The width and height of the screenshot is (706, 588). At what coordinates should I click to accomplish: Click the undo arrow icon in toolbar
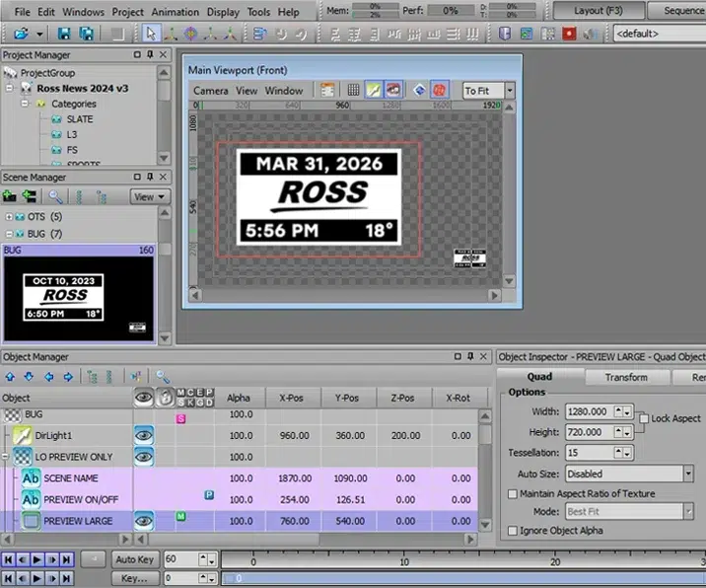pos(281,34)
